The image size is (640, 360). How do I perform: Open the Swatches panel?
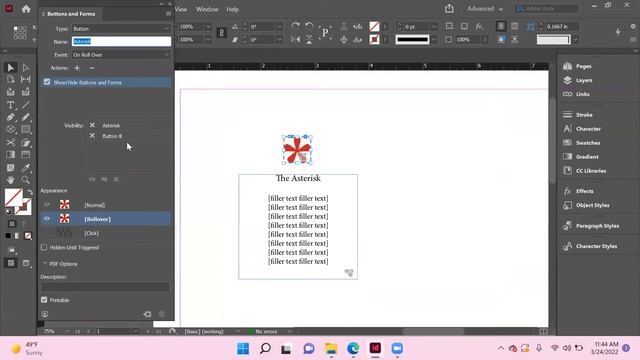click(x=582, y=143)
